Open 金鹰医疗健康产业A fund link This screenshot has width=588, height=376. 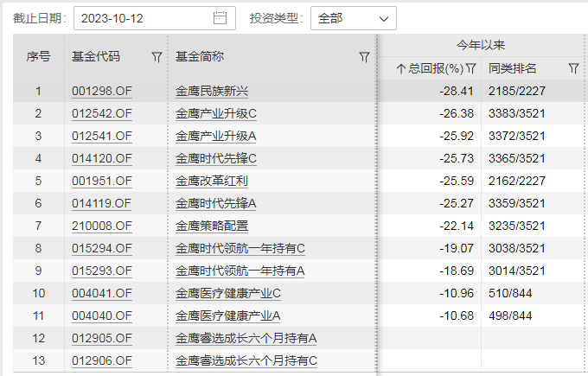(227, 315)
